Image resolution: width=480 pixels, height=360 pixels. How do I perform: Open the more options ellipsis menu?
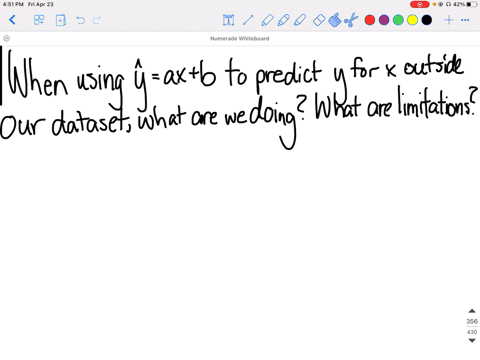(465, 20)
